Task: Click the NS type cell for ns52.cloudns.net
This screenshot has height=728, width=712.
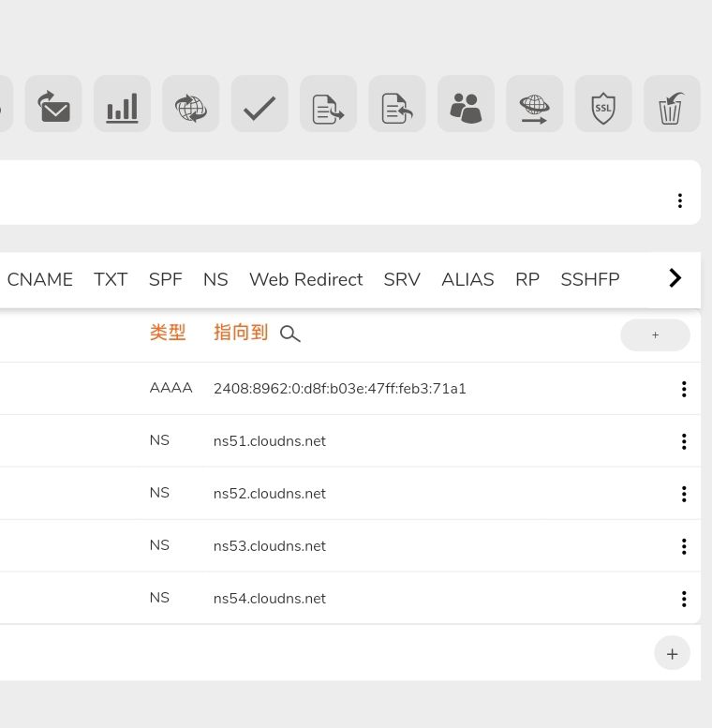Action: tap(159, 493)
